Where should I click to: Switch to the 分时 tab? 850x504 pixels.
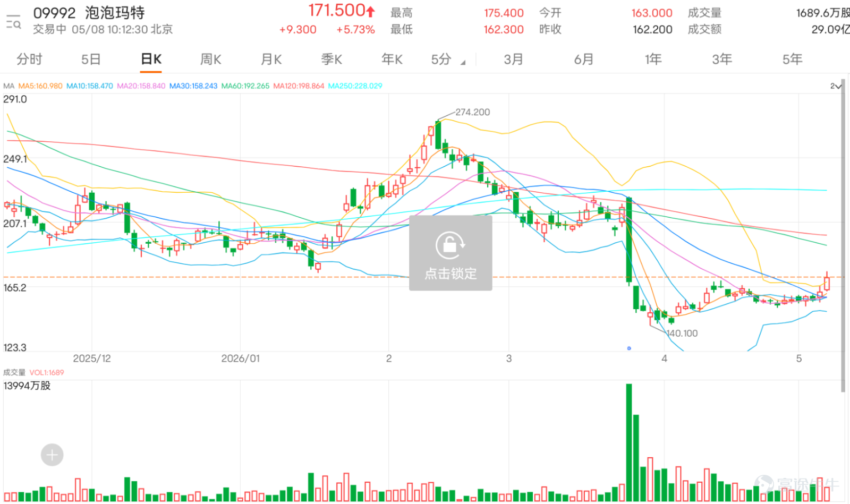tap(29, 59)
